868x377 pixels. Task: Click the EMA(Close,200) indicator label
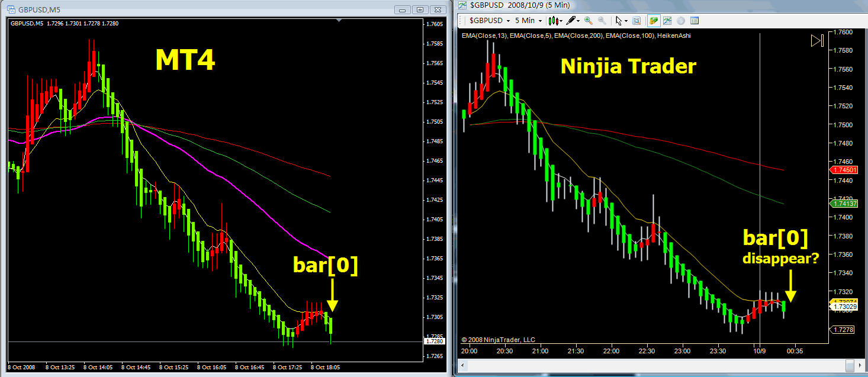click(580, 36)
